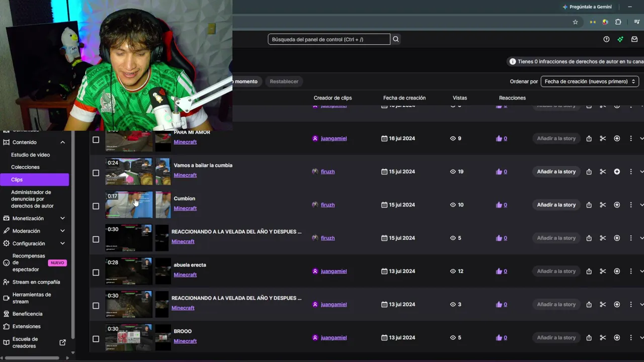
Task: Click the scissors icon for abuela erecta
Action: pyautogui.click(x=603, y=271)
